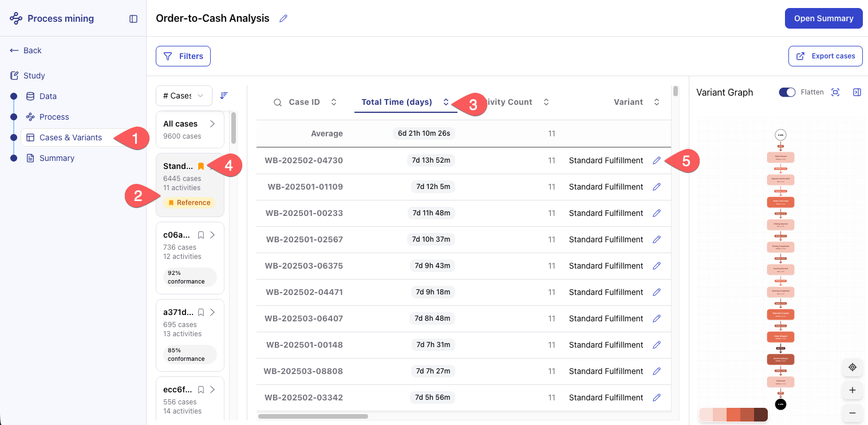The image size is (868, 425).
Task: Click the middle orange legend swatch
Action: pyautogui.click(x=733, y=415)
